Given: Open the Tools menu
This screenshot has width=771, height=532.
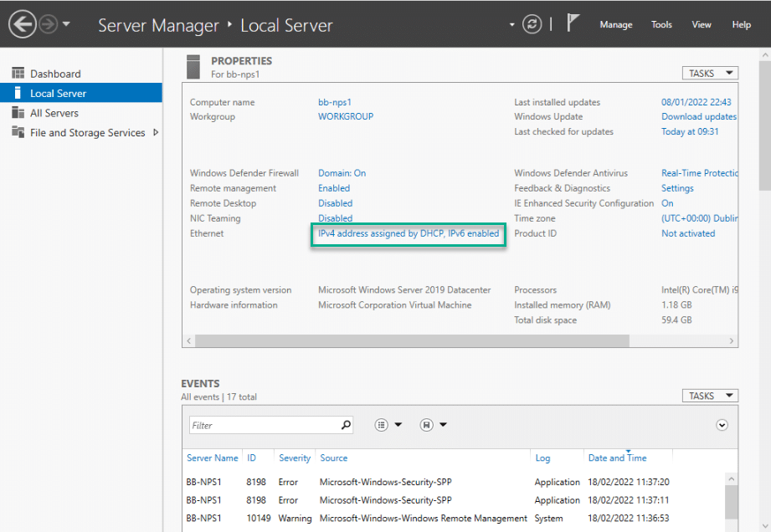Looking at the screenshot, I should (x=661, y=24).
